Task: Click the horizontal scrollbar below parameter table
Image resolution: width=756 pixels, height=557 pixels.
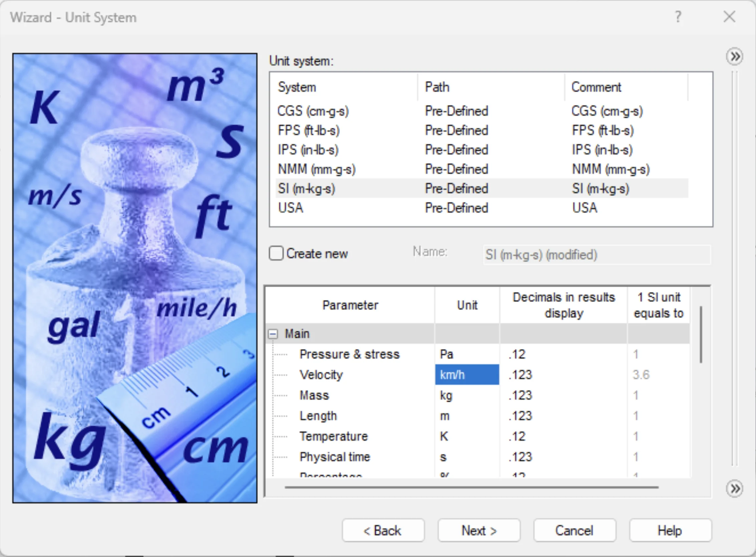Action: pyautogui.click(x=471, y=487)
